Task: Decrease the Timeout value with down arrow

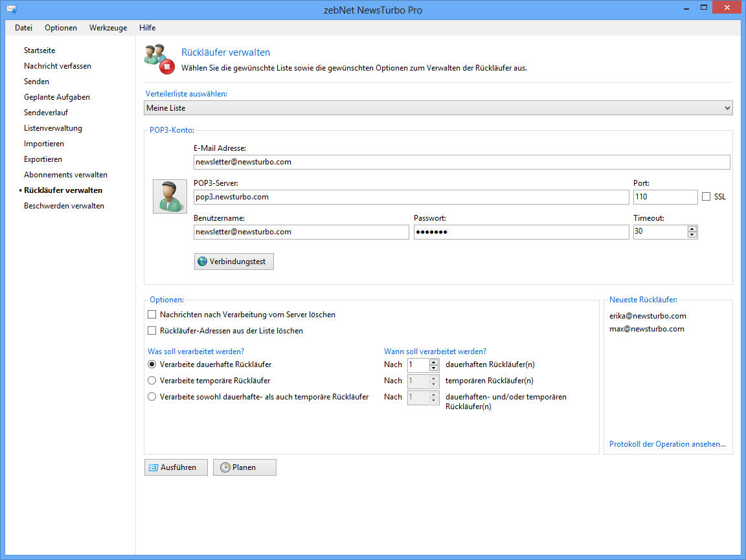Action: (692, 234)
